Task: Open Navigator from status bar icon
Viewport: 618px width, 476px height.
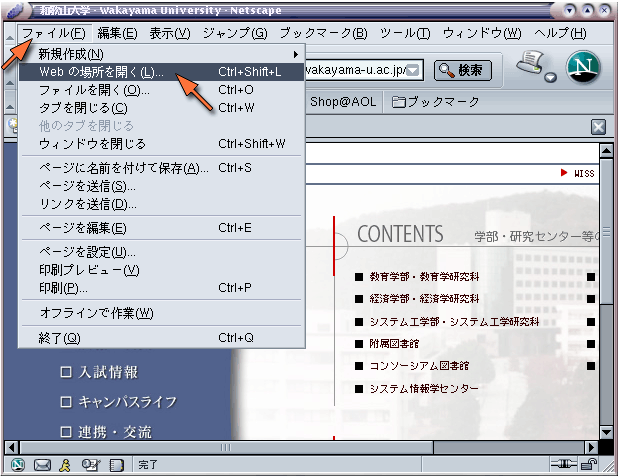Action: coord(18,465)
